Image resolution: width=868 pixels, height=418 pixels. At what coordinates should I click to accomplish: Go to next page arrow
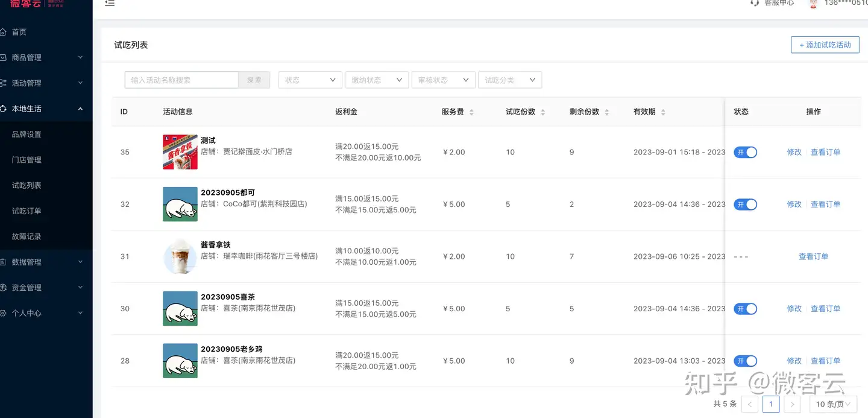793,404
